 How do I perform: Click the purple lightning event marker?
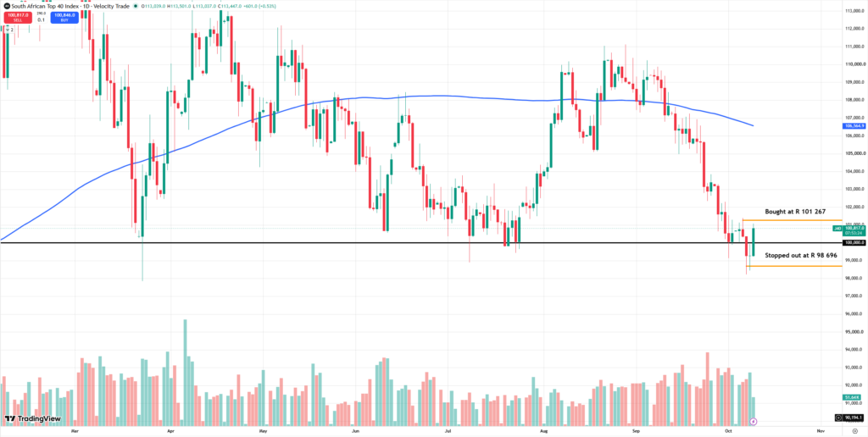pos(754,422)
